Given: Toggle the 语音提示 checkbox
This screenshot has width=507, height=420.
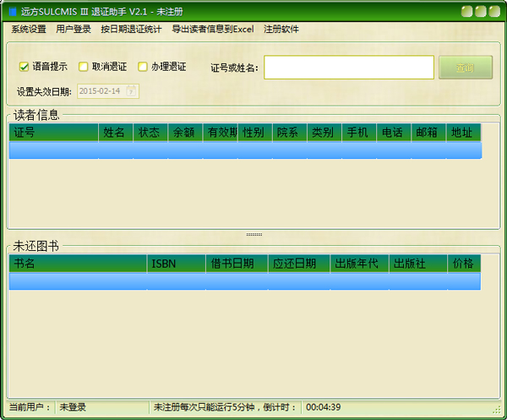Looking at the screenshot, I should pyautogui.click(x=24, y=67).
